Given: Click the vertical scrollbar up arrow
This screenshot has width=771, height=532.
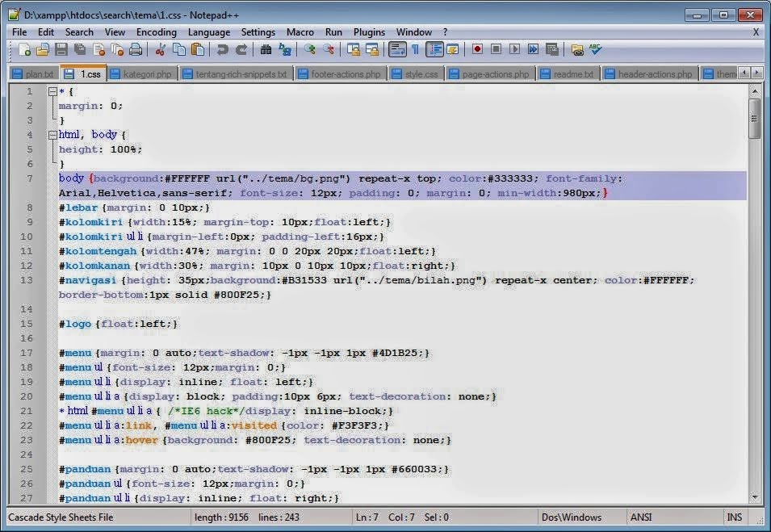Looking at the screenshot, I should pos(755,92).
